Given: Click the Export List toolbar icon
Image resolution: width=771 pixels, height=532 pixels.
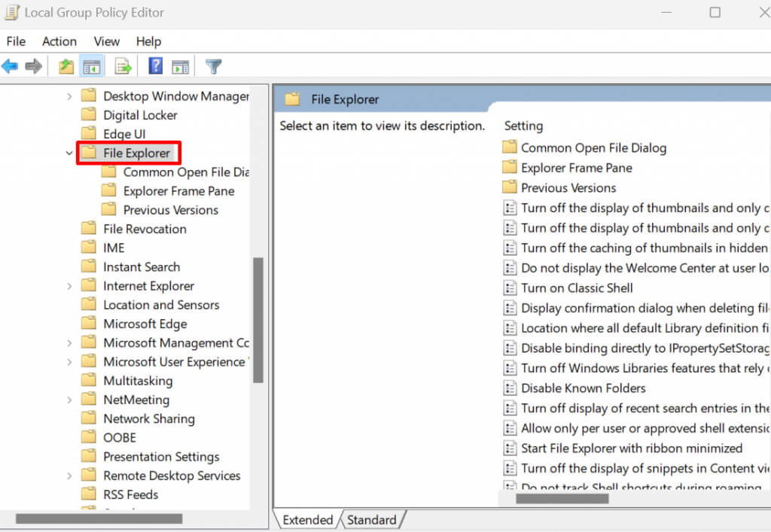Looking at the screenshot, I should (123, 67).
